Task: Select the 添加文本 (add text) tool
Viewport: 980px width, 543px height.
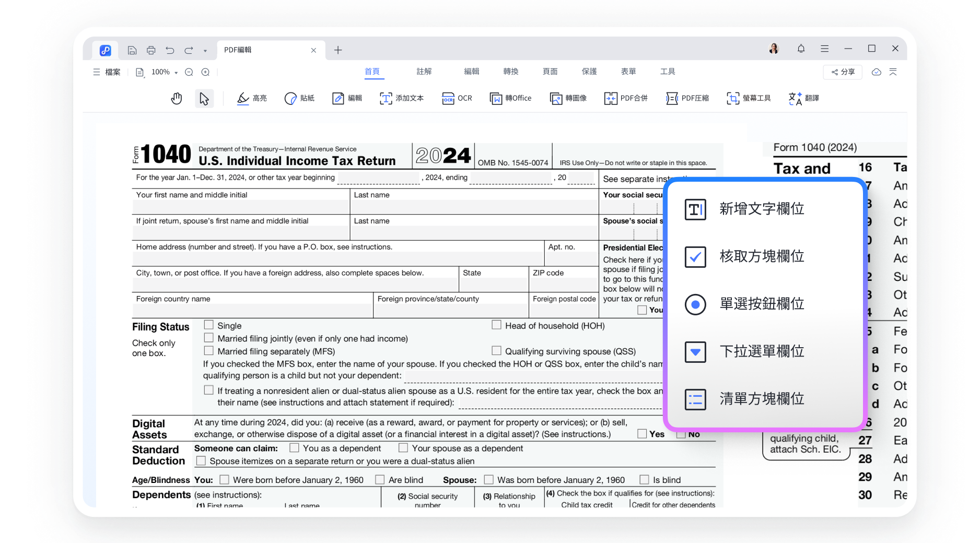Action: [x=402, y=98]
